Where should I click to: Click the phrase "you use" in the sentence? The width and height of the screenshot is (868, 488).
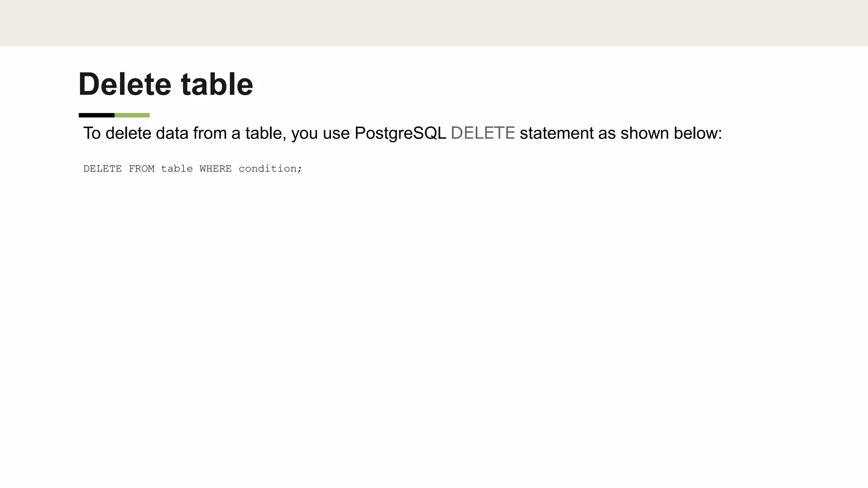point(320,133)
